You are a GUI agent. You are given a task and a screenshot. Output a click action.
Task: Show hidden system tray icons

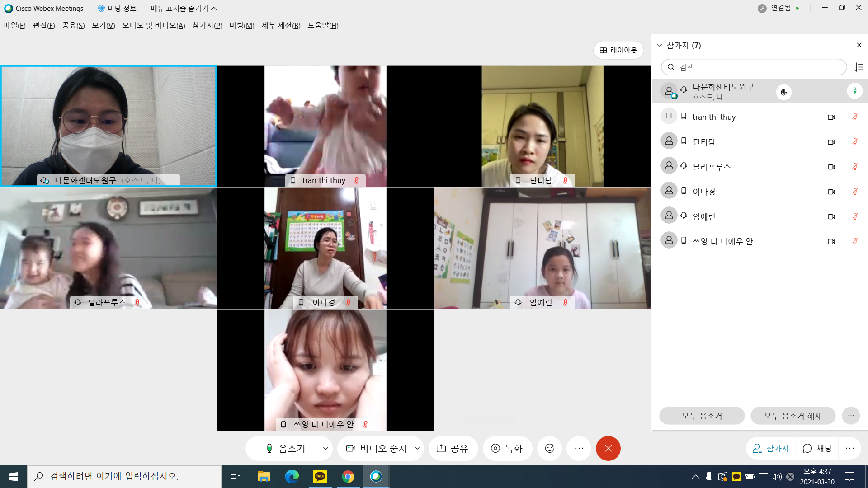point(695,476)
